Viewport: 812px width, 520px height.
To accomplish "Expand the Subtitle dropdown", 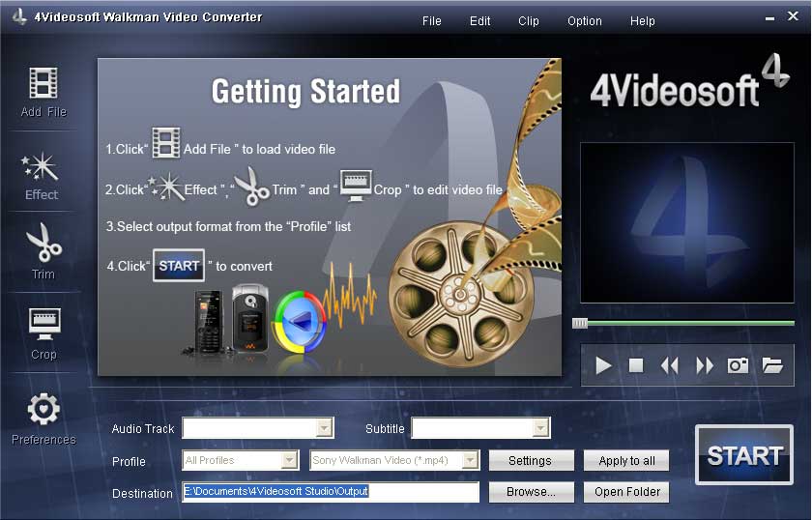I will pos(541,428).
